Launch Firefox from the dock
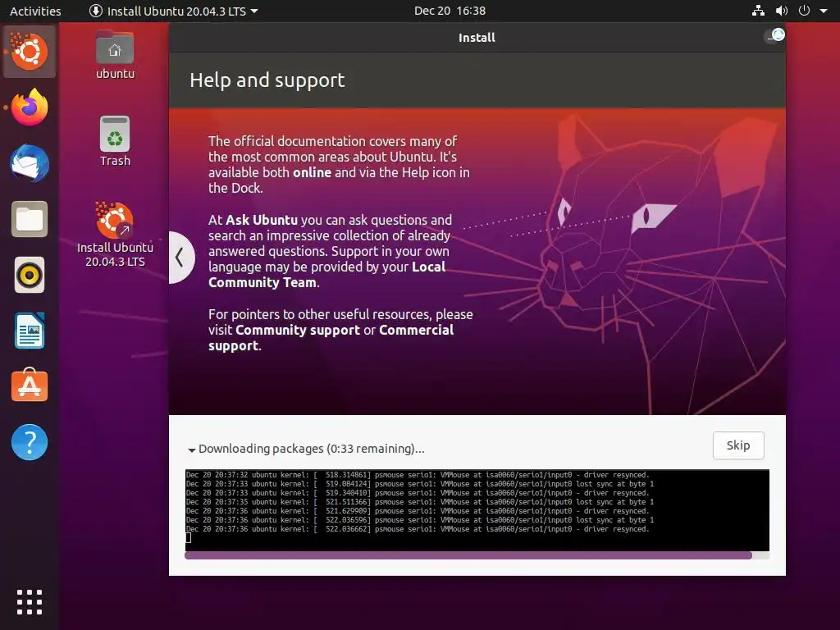 [x=30, y=107]
